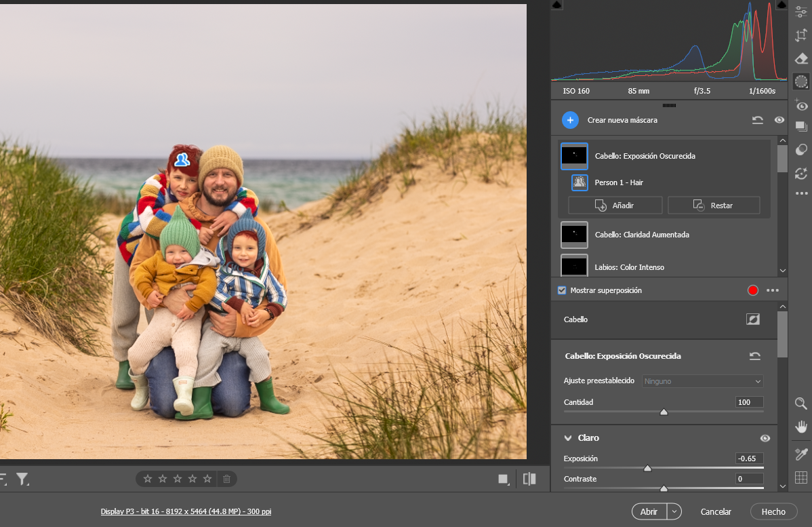This screenshot has height=527, width=812.
Task: Collapse the Claro section chevron
Action: 567,438
